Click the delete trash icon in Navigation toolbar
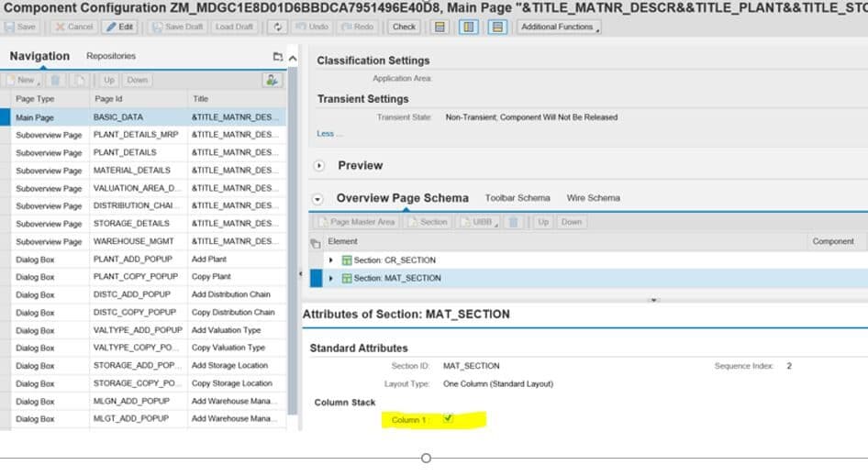 (56, 80)
